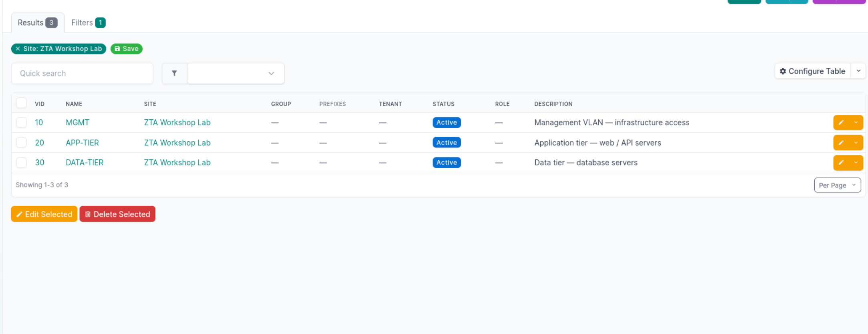The height and width of the screenshot is (334, 868).
Task: Sort by the GROUP column header
Action: tap(281, 104)
